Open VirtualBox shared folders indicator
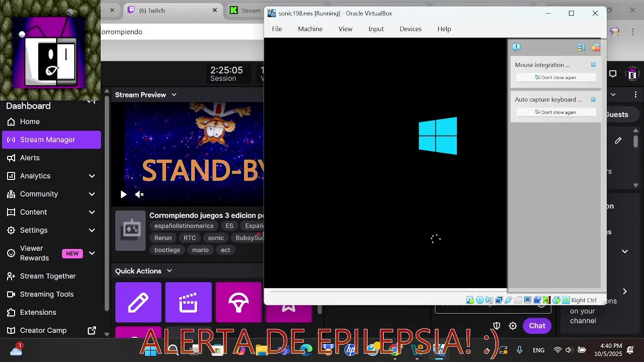The height and width of the screenshot is (362, 644). point(518,300)
